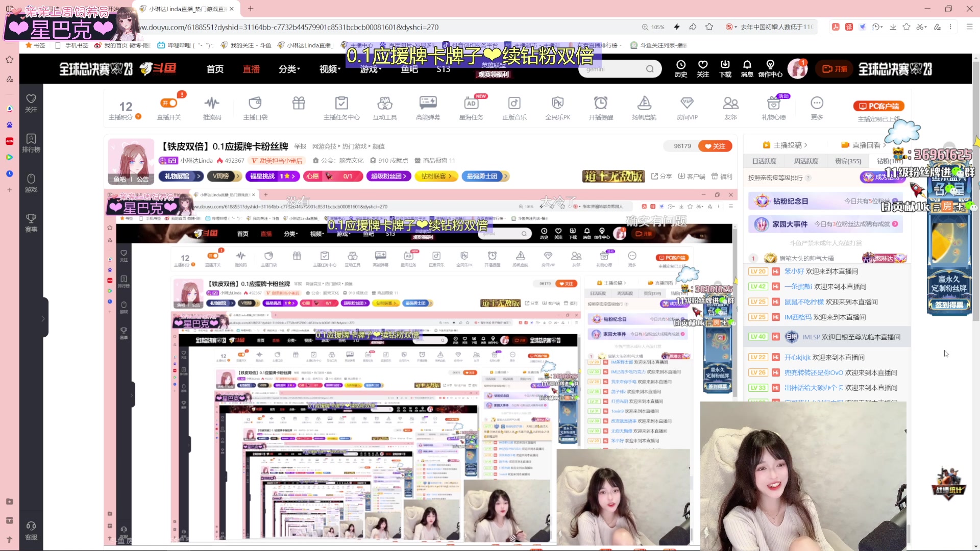Image resolution: width=980 pixels, height=551 pixels.
Task: Open 客服 headset in left sidebar
Action: (31, 531)
